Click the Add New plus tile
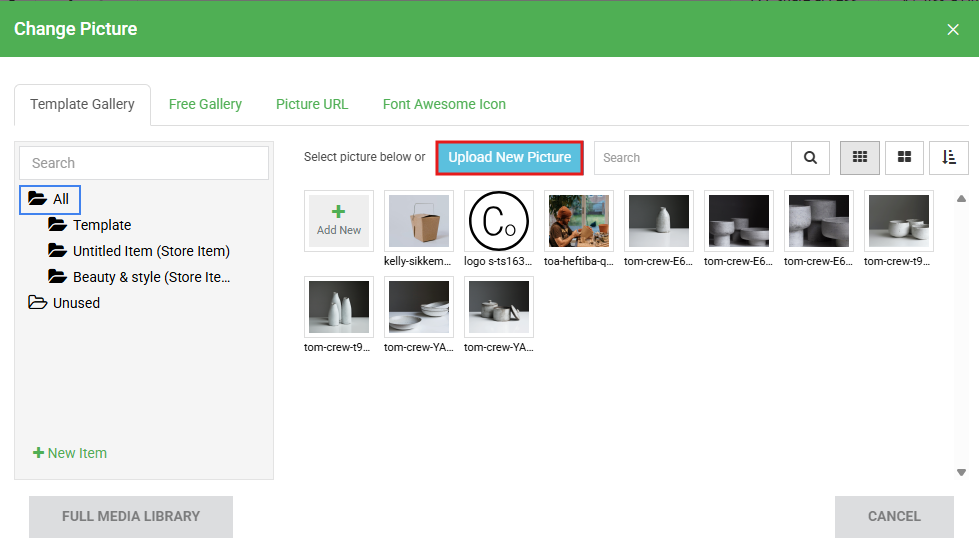Image resolution: width=979 pixels, height=558 pixels. point(339,221)
